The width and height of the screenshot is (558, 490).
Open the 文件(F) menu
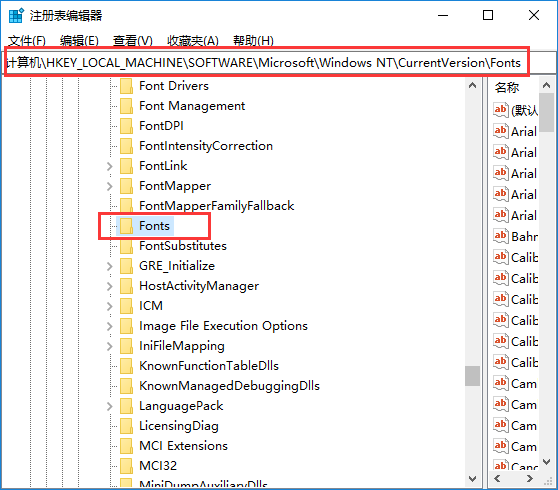tap(27, 41)
